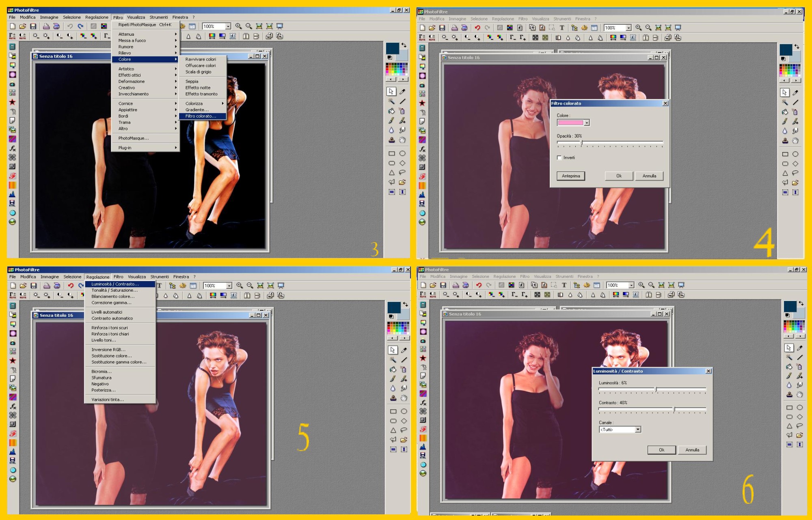Image resolution: width=812 pixels, height=520 pixels.
Task: Select the ellipse shape tool in screenshot 4
Action: [x=795, y=154]
